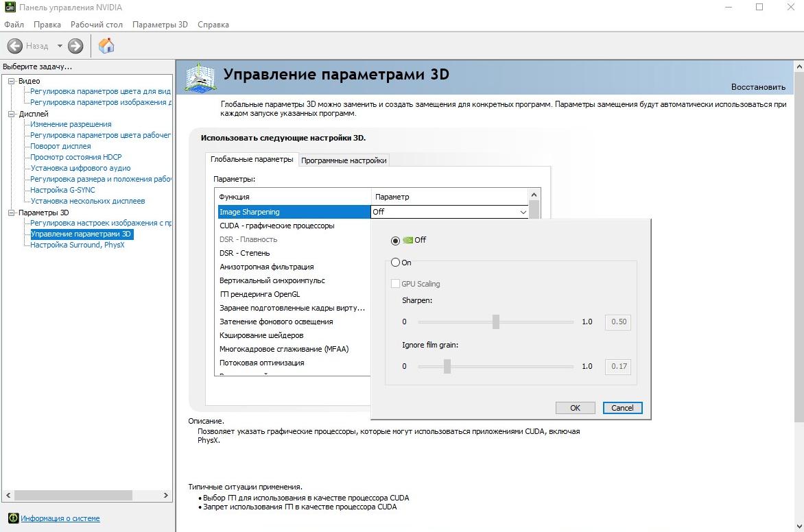The width and height of the screenshot is (804, 532).
Task: Select ГП рендеринга OpenGL row
Action: (294, 294)
